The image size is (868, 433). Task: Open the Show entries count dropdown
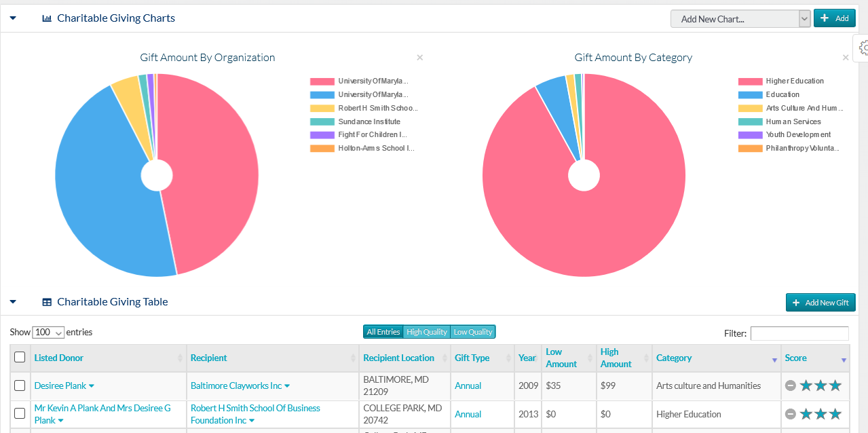48,333
